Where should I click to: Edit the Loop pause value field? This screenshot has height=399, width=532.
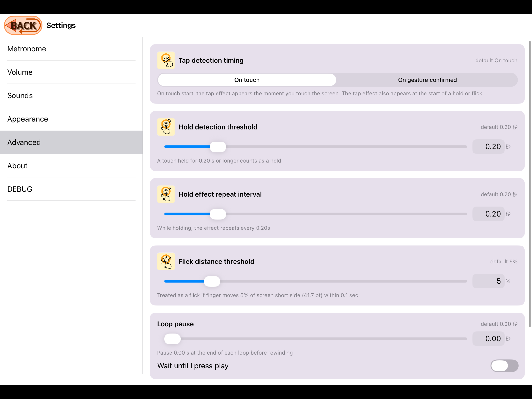tap(488, 339)
